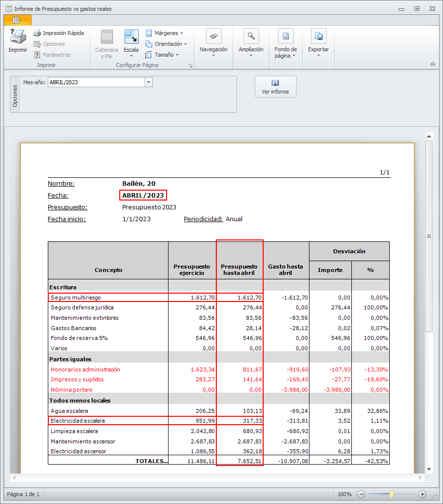This screenshot has height=504, width=443.
Task: Open Configurar Página dialog launcher
Action: [190, 66]
